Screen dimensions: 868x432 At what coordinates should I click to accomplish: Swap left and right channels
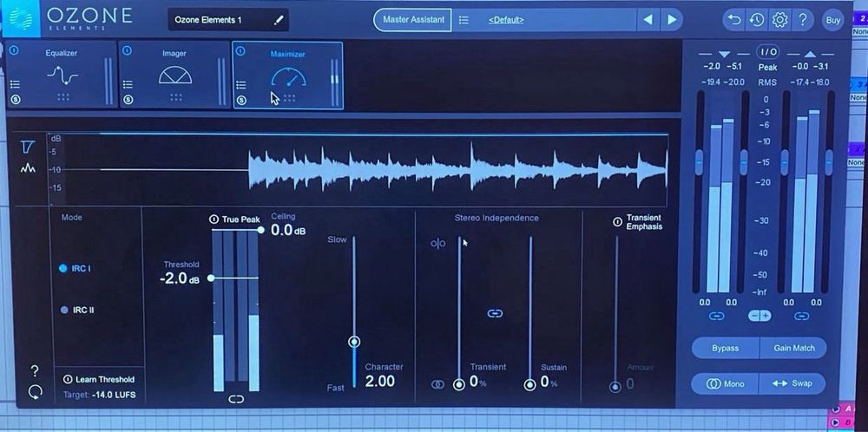792,383
